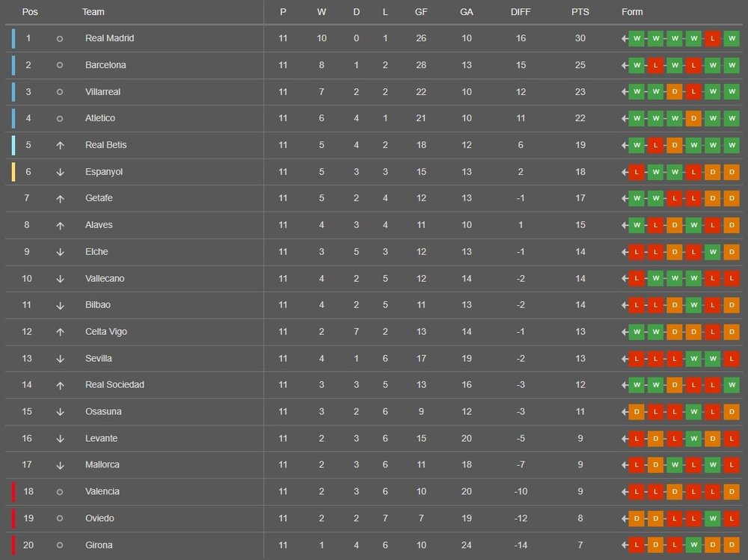Click Celta Vigo up-arrow movement icon

pyautogui.click(x=60, y=332)
